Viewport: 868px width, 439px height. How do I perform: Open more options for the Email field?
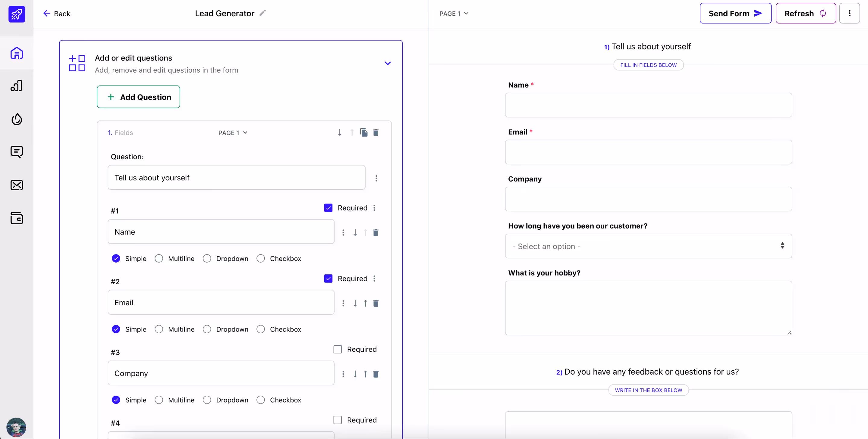343,303
